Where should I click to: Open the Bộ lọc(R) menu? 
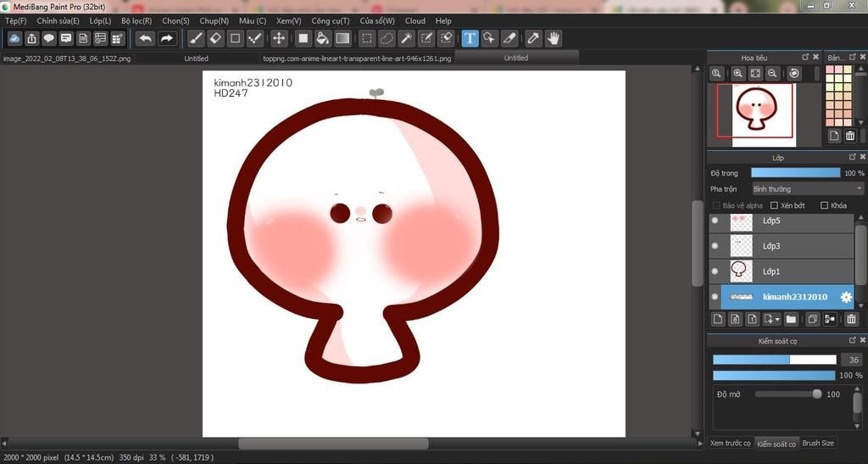(136, 21)
